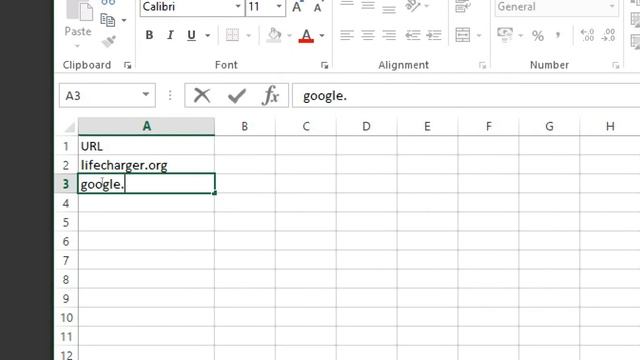Open the Copy dropdown arrow
Screen dimensions: 640x360
pyautogui.click(x=124, y=20)
